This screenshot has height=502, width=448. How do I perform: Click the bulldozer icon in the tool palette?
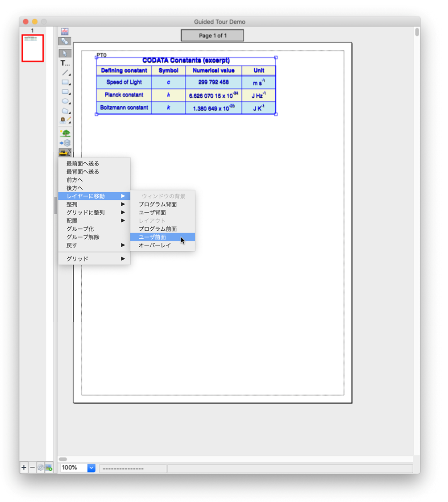[x=65, y=153]
